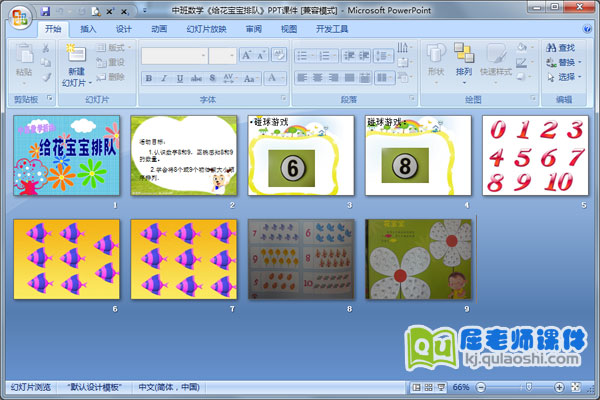This screenshot has height=400, width=600.
Task: Save the presentation from quick access toolbar
Action: coord(45,11)
